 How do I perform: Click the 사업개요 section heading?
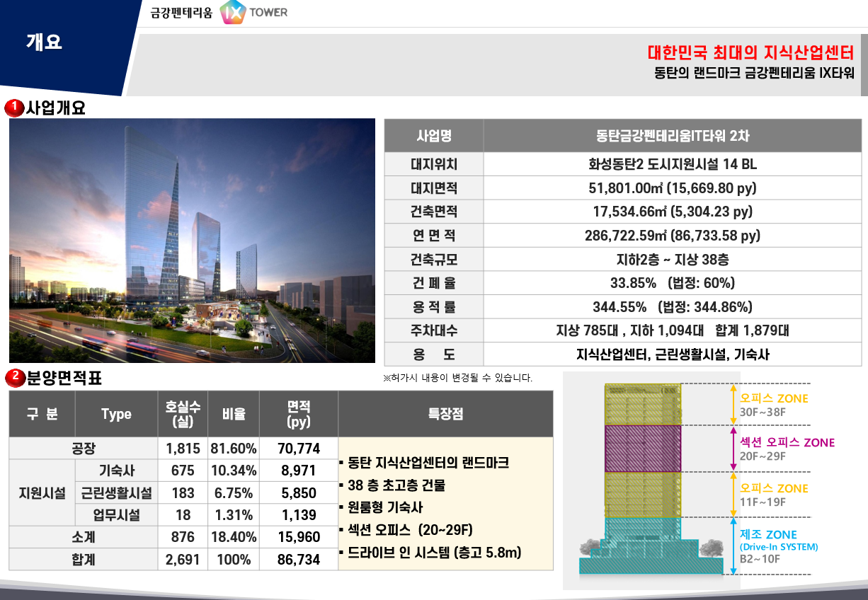55,108
